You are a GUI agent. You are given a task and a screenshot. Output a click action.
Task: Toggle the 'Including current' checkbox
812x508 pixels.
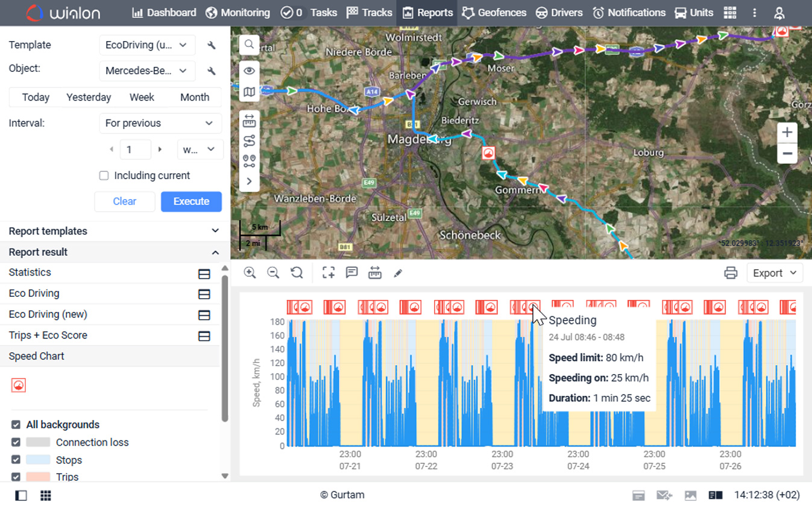(104, 176)
